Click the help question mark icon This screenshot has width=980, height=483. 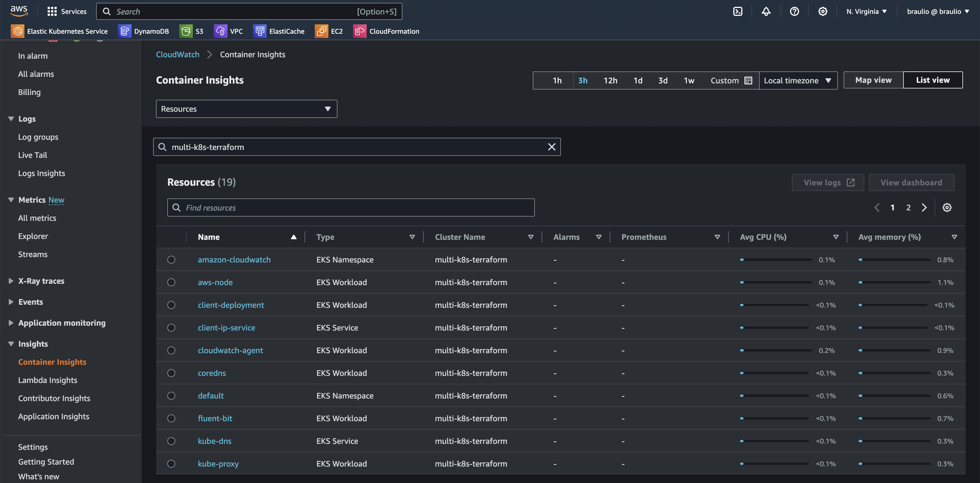click(794, 11)
